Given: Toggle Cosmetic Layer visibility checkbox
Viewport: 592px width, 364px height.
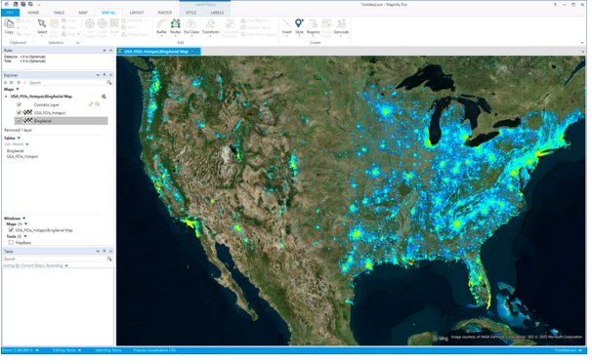Looking at the screenshot, I should tap(19, 104).
